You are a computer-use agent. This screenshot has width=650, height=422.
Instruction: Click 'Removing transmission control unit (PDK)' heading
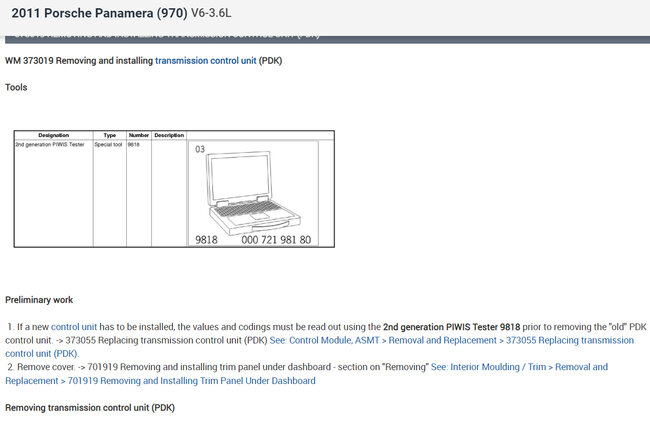point(90,407)
